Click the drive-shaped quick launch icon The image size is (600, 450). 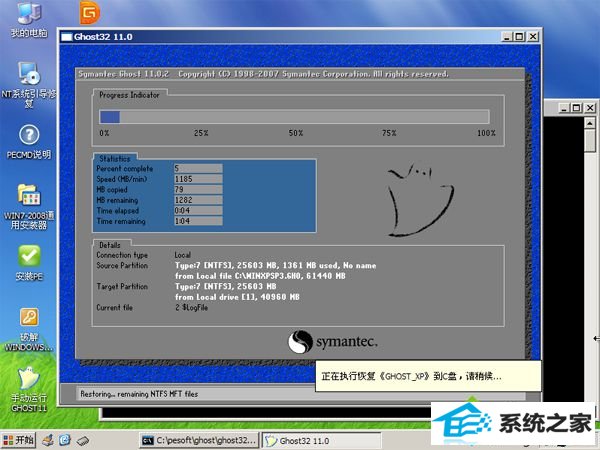coord(83,441)
